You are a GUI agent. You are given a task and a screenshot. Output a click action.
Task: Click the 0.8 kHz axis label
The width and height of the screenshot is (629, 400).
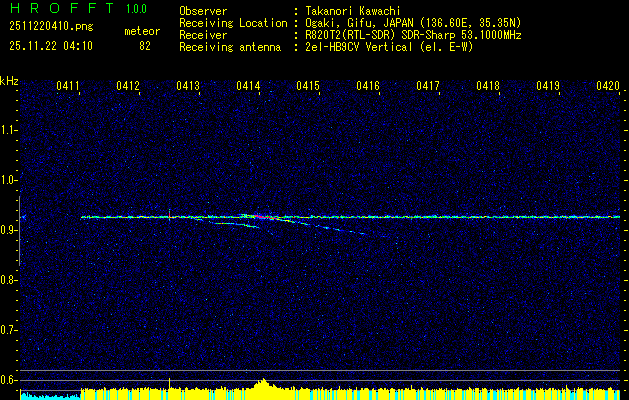pyautogui.click(x=8, y=280)
